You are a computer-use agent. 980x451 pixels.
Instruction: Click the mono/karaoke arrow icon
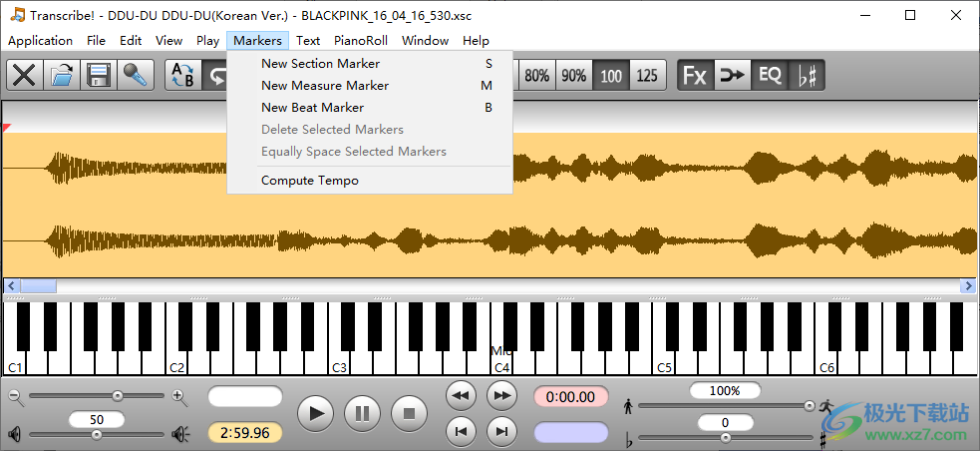point(733,76)
